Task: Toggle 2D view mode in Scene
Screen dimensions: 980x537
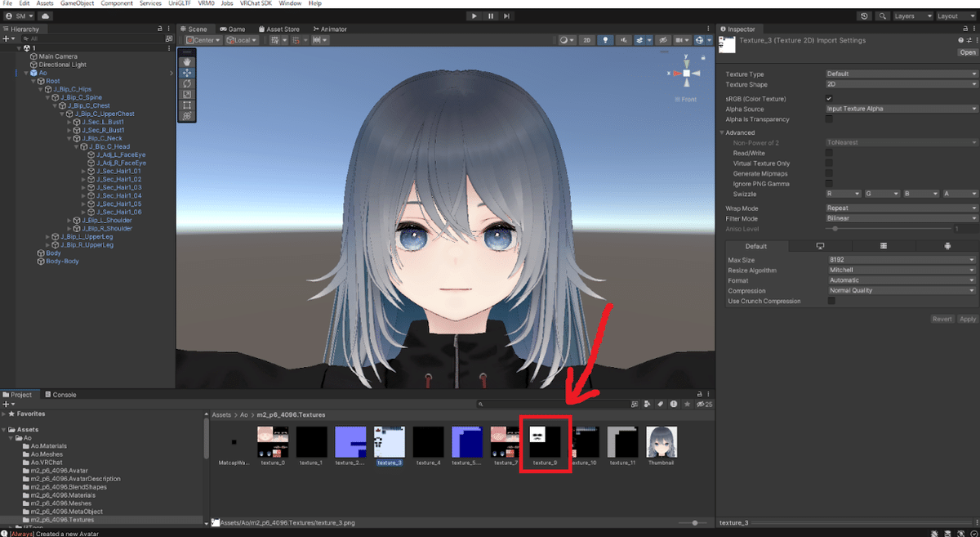Action: pos(586,40)
